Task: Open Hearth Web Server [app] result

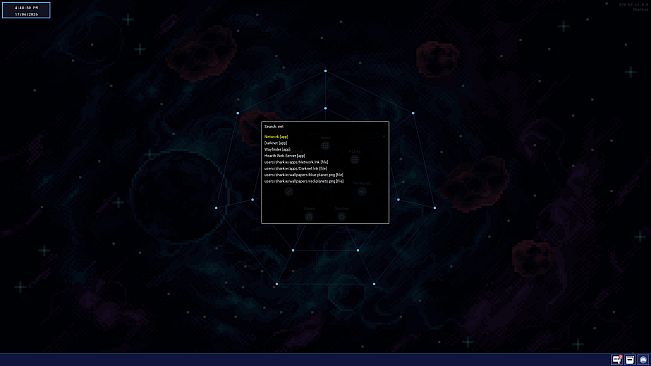Action: tap(284, 156)
